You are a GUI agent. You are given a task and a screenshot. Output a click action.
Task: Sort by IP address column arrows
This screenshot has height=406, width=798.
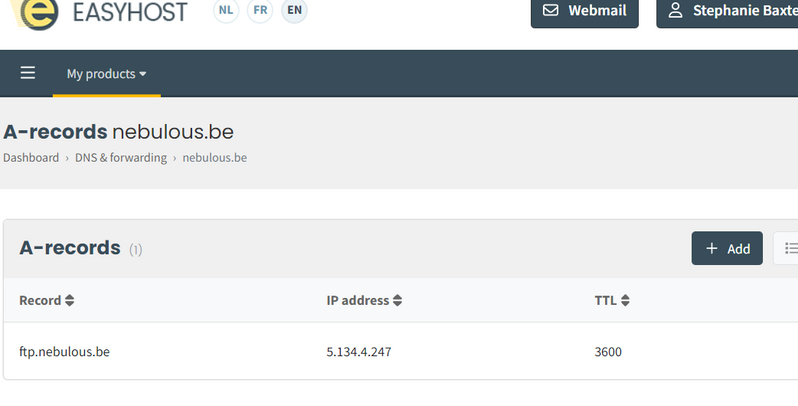(397, 300)
